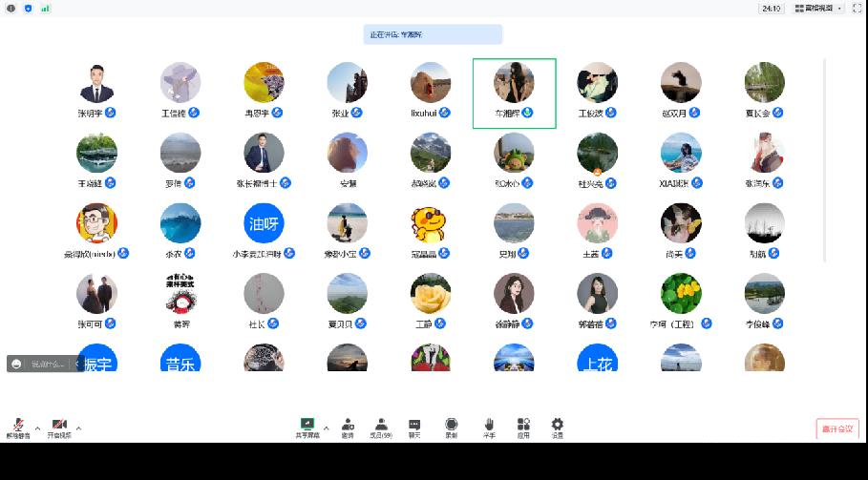Image resolution: width=868 pixels, height=480 pixels.
Task: Toggle camera with the start video button
Action: click(x=59, y=426)
